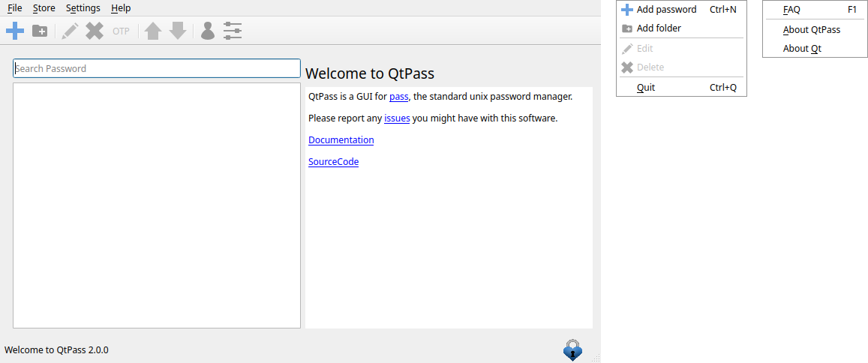Open the Help menu
Image resolution: width=868 pixels, height=363 pixels.
click(x=121, y=8)
